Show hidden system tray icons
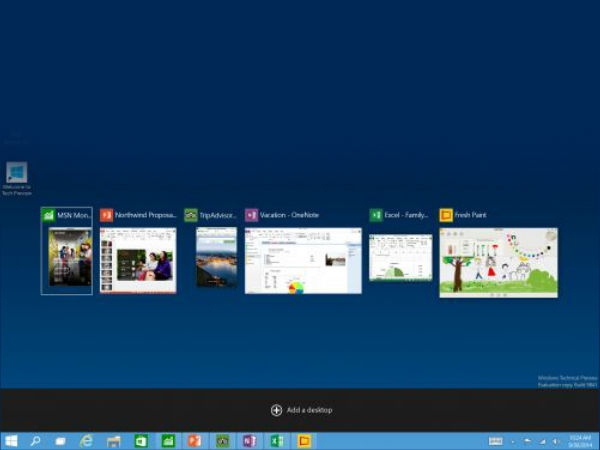600x450 pixels. [513, 442]
